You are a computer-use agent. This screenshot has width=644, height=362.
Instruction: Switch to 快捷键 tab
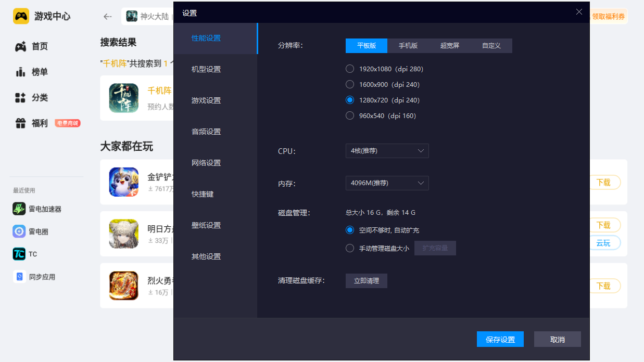pos(216,194)
